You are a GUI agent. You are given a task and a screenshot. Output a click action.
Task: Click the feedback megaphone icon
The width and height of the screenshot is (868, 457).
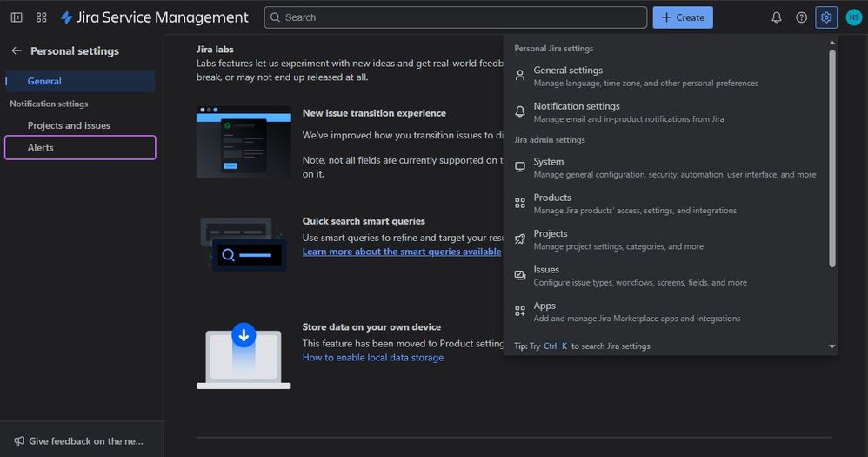coord(19,441)
